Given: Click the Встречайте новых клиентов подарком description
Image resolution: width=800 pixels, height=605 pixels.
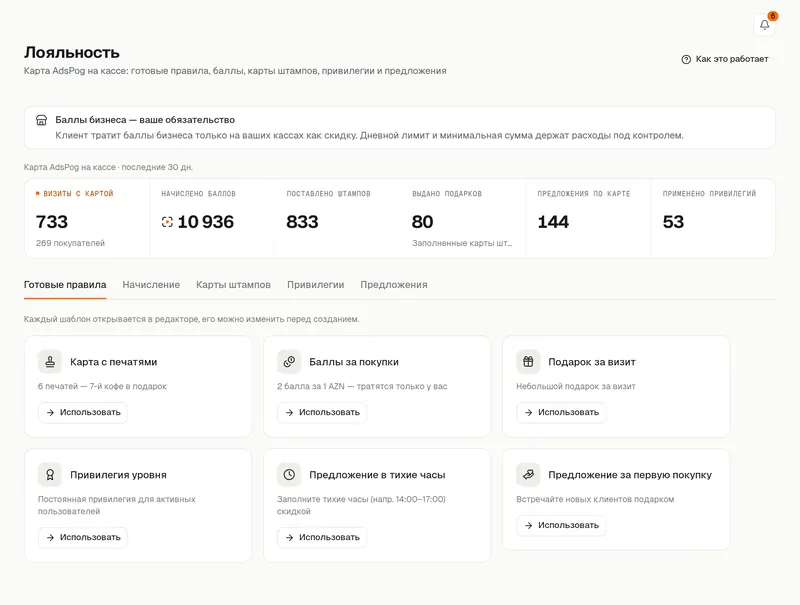Looking at the screenshot, I should [x=595, y=499].
